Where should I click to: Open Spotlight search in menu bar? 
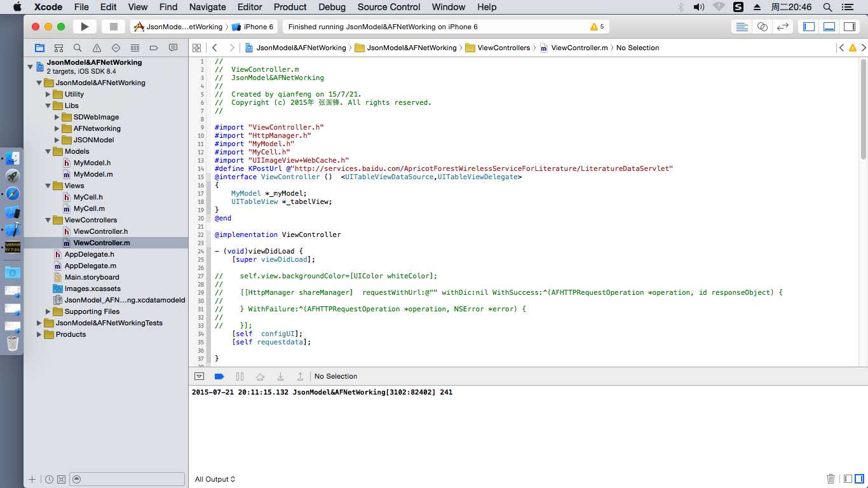pyautogui.click(x=827, y=7)
